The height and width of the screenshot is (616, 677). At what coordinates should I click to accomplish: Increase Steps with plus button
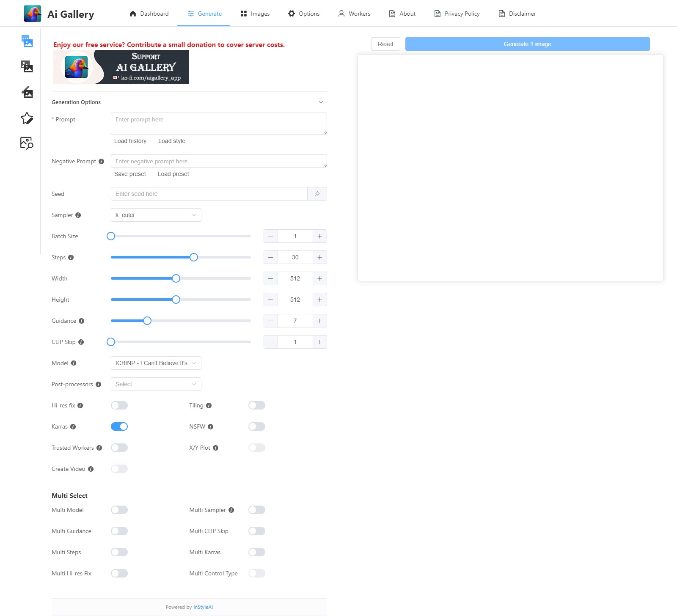319,257
